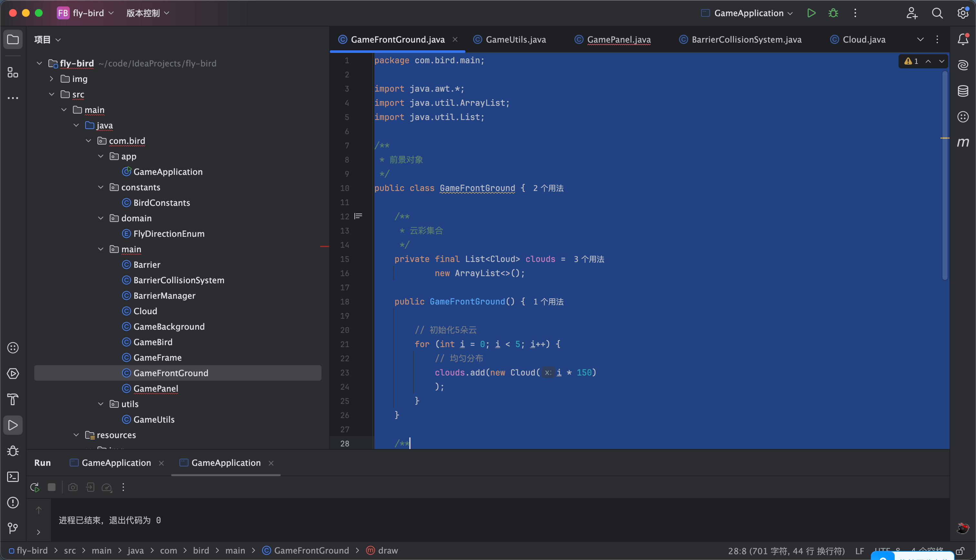Open the Maven tool window icon

click(963, 142)
